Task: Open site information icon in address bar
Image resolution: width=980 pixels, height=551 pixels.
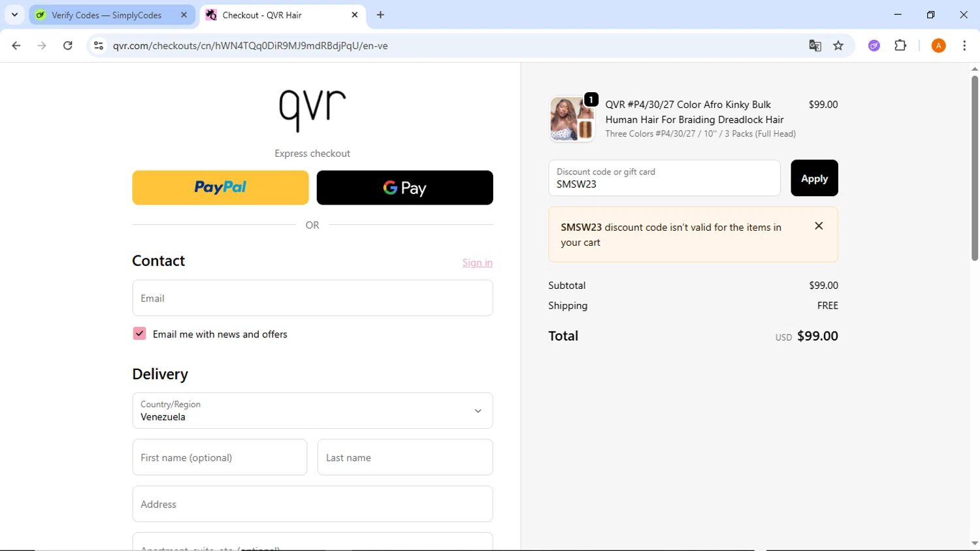Action: [x=99, y=46]
